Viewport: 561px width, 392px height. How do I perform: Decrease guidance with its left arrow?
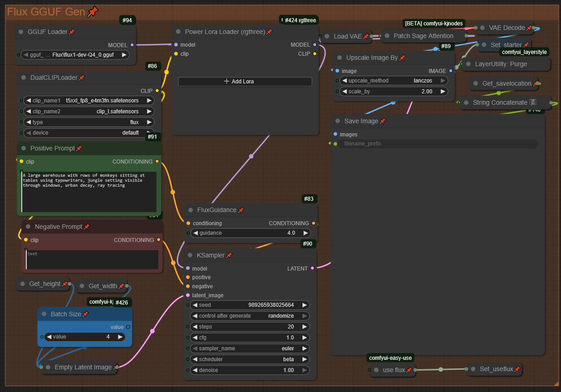tap(196, 233)
